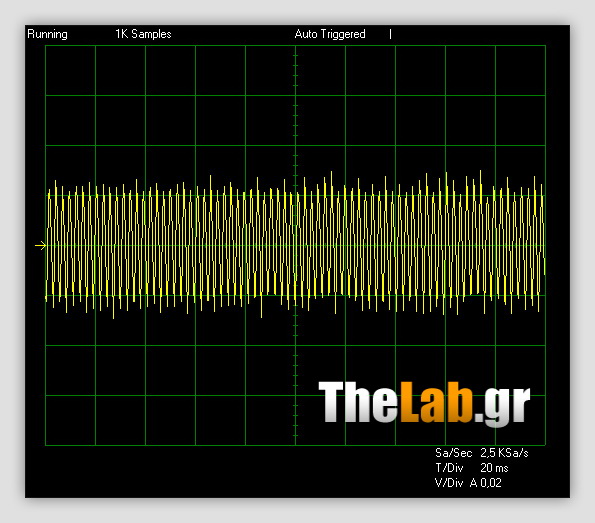Click the V/Div label
The height and width of the screenshot is (523, 595).
(449, 483)
